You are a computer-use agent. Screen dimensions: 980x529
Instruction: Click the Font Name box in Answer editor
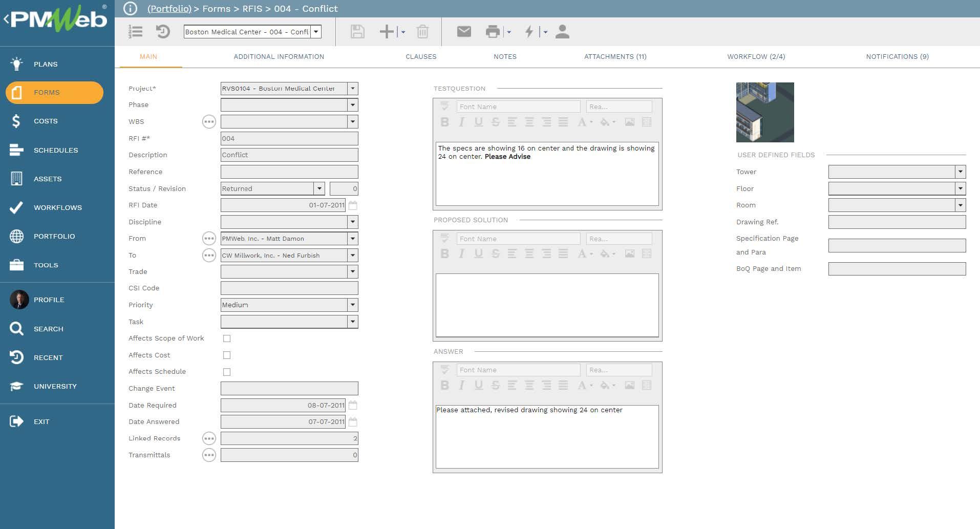click(x=518, y=370)
